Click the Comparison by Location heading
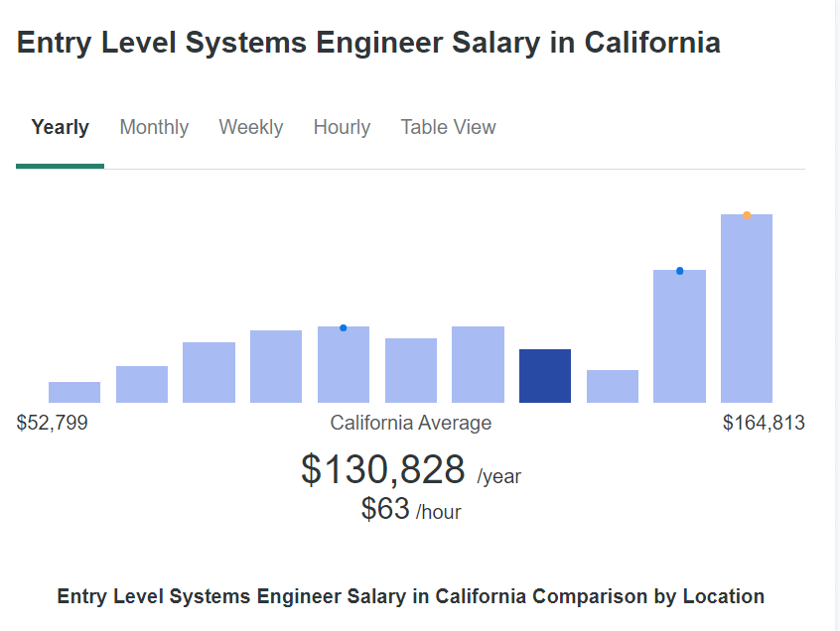 coord(411,596)
